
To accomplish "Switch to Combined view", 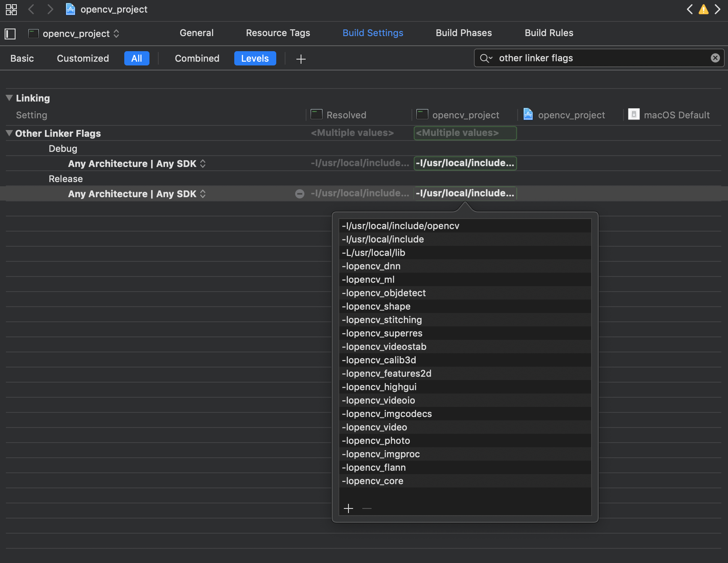I will tap(197, 58).
